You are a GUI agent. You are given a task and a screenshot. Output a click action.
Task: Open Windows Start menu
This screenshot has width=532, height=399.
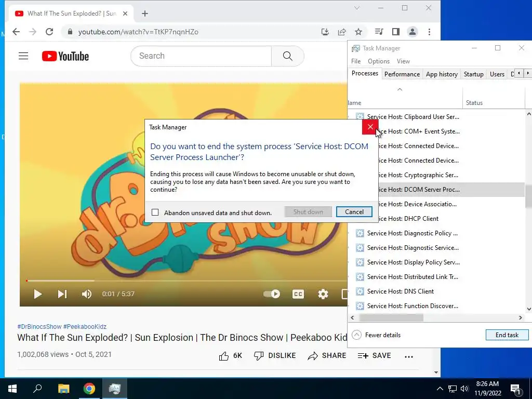coord(12,389)
